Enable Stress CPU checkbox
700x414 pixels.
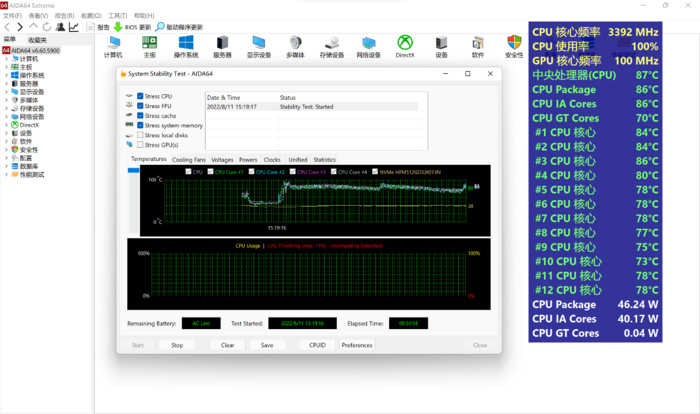(140, 96)
